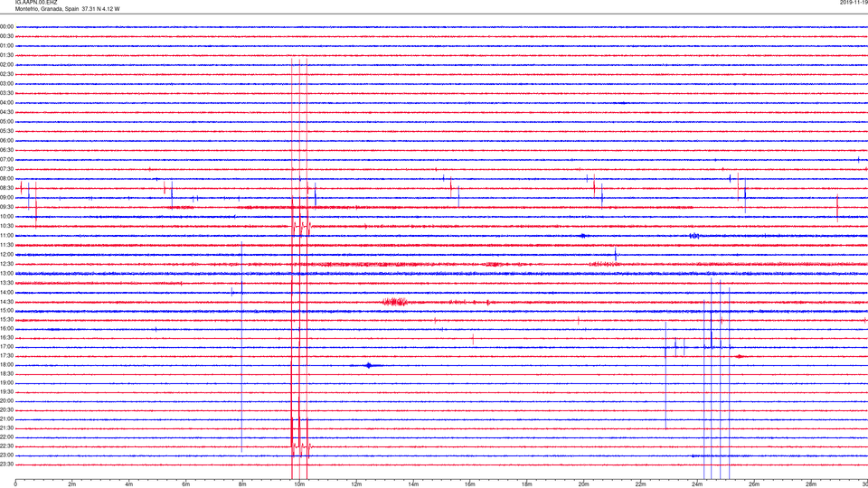
Task: Select the 06:00 trace time label
Action: [6, 141]
